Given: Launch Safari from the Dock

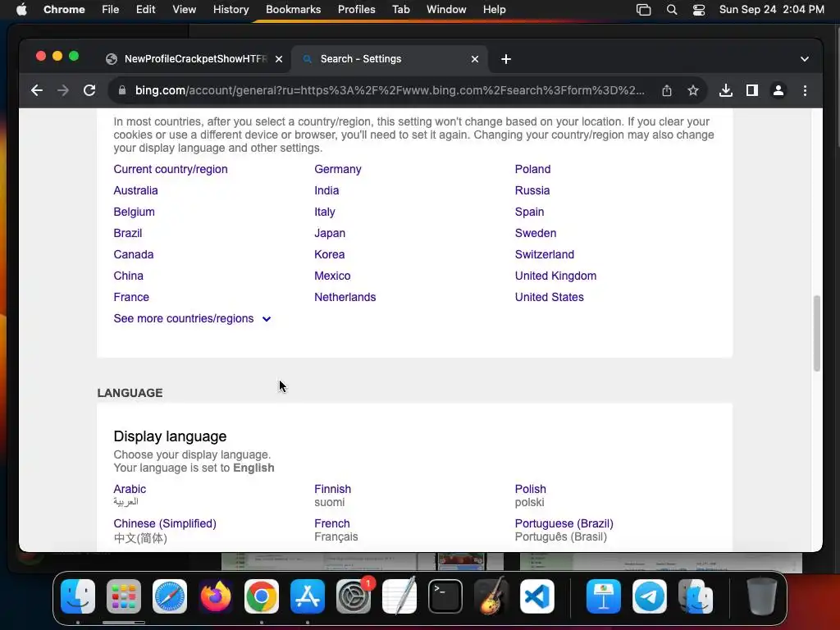Looking at the screenshot, I should tap(170, 596).
